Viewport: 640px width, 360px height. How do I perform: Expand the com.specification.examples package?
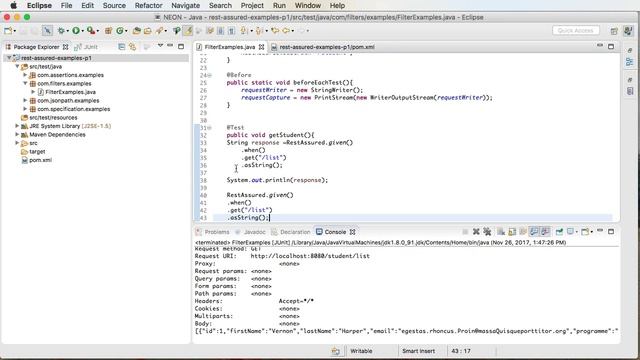[x=25, y=109]
